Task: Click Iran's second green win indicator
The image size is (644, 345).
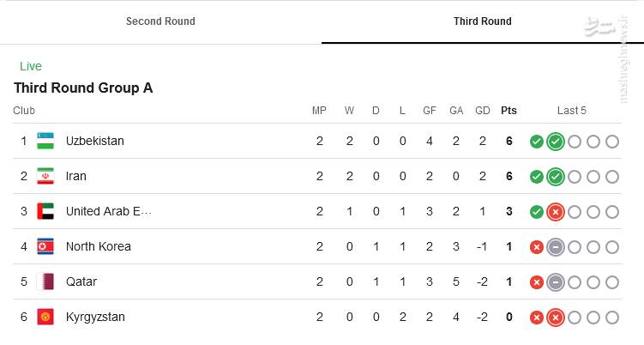Action: pyautogui.click(x=556, y=177)
